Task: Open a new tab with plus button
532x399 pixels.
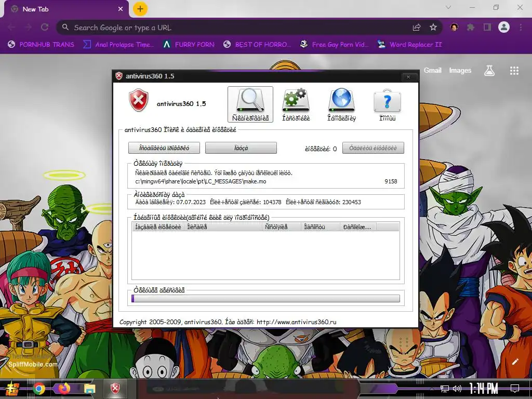Action: pos(140,9)
